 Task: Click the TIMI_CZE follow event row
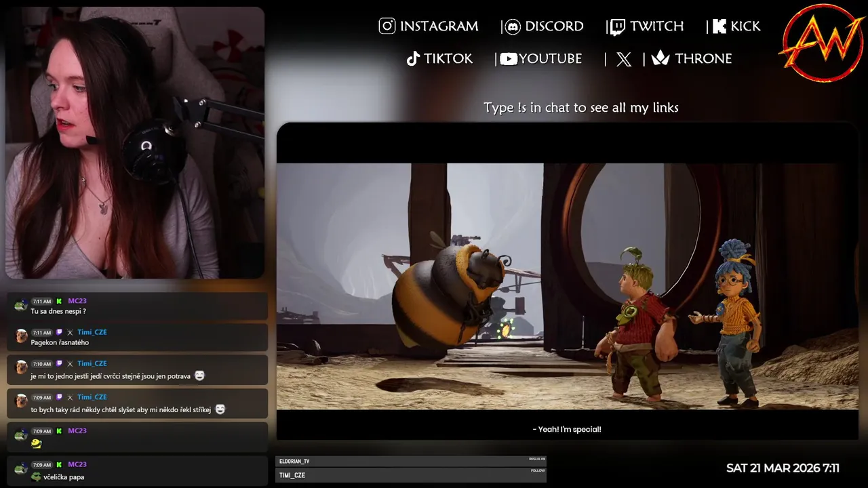411,475
